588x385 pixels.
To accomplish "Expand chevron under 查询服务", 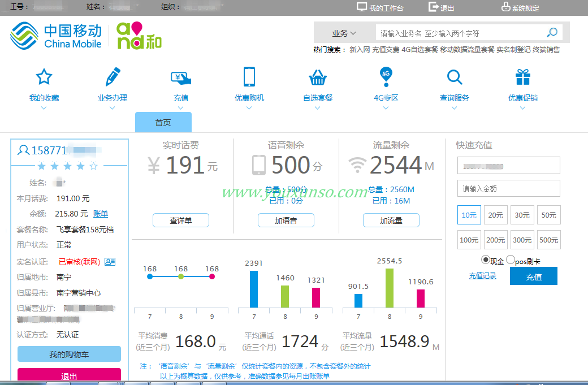I will (455, 108).
